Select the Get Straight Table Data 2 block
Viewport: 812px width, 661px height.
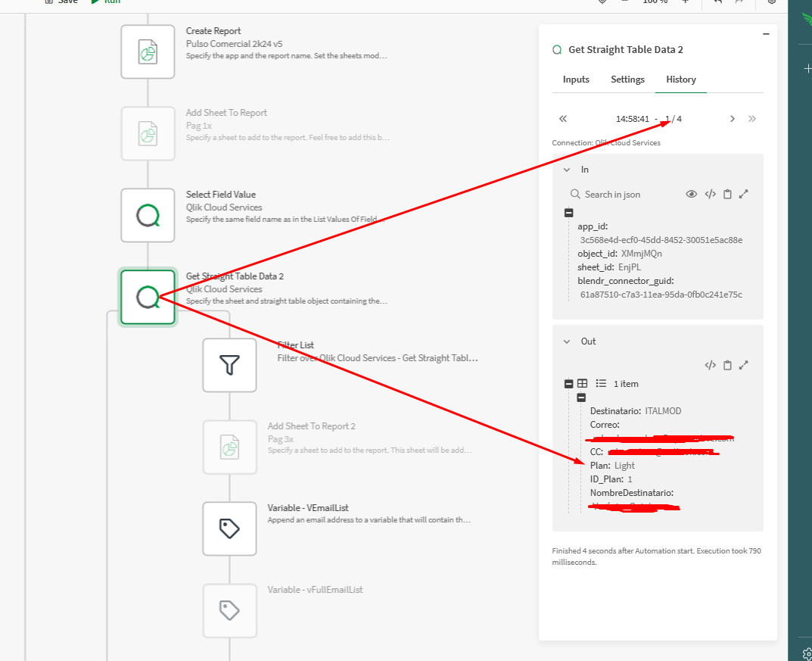click(148, 298)
